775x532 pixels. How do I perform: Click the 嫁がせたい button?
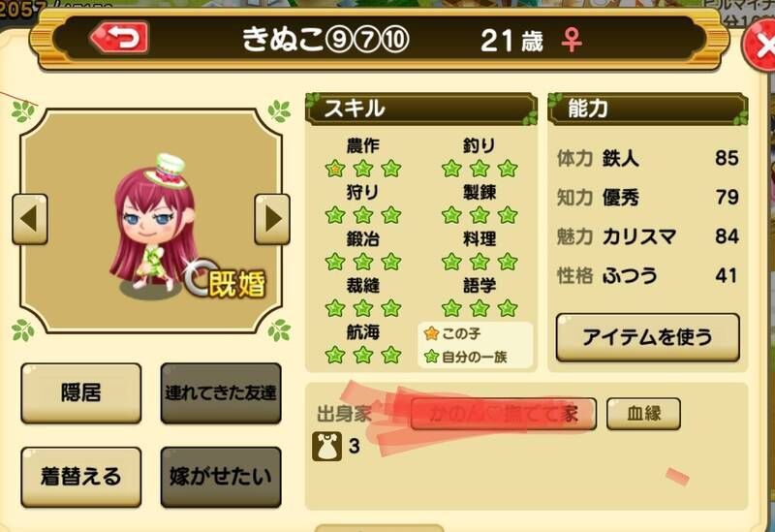point(221,477)
